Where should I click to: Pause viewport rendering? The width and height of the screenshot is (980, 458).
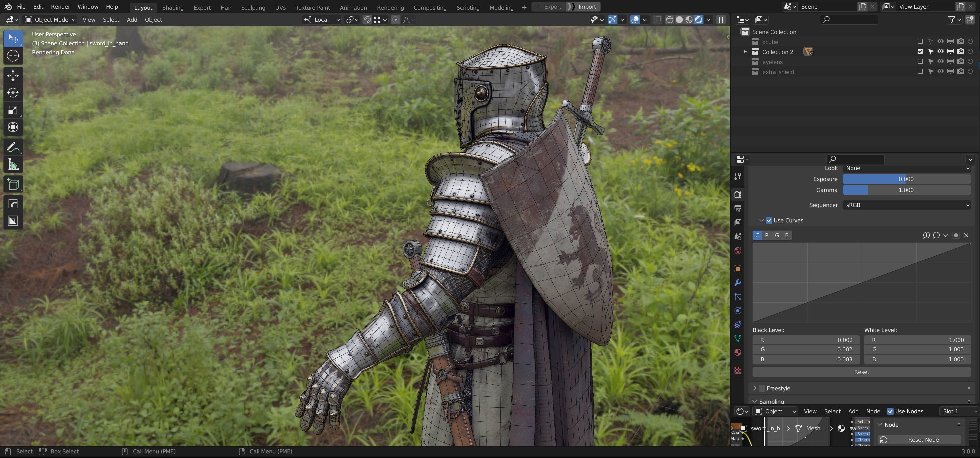tap(721, 20)
